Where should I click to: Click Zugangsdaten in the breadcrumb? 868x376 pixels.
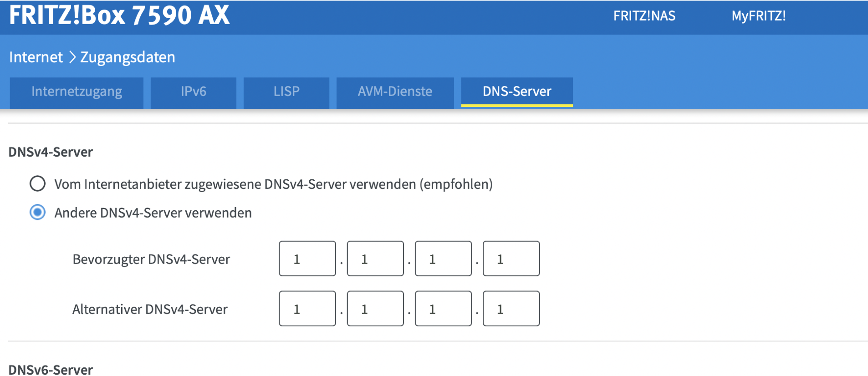pyautogui.click(x=128, y=57)
